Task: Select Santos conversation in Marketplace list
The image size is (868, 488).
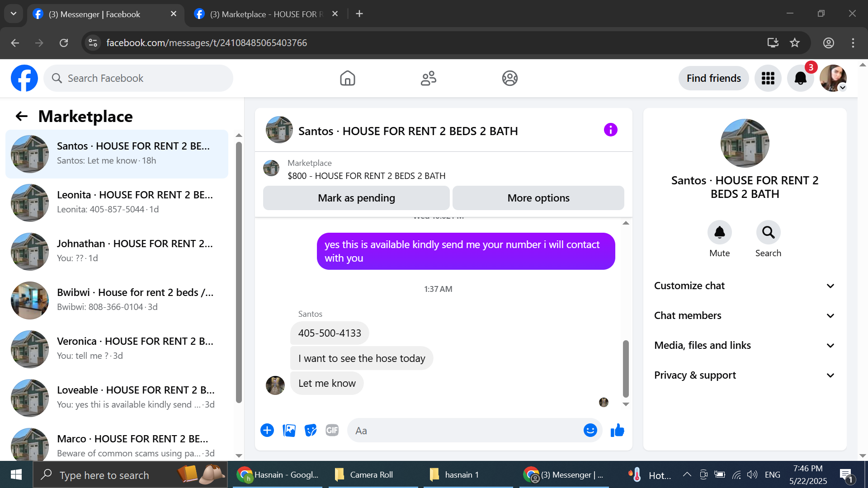Action: (117, 154)
